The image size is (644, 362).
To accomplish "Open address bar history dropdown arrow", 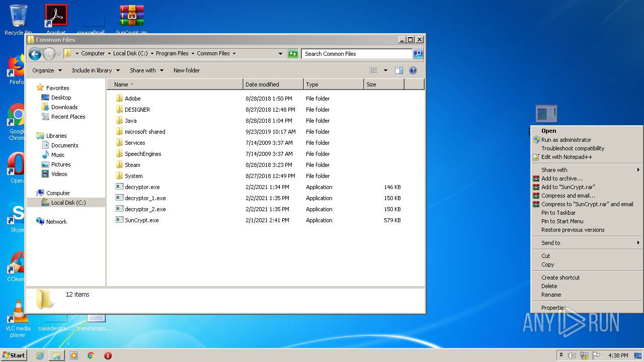I will click(x=280, y=54).
